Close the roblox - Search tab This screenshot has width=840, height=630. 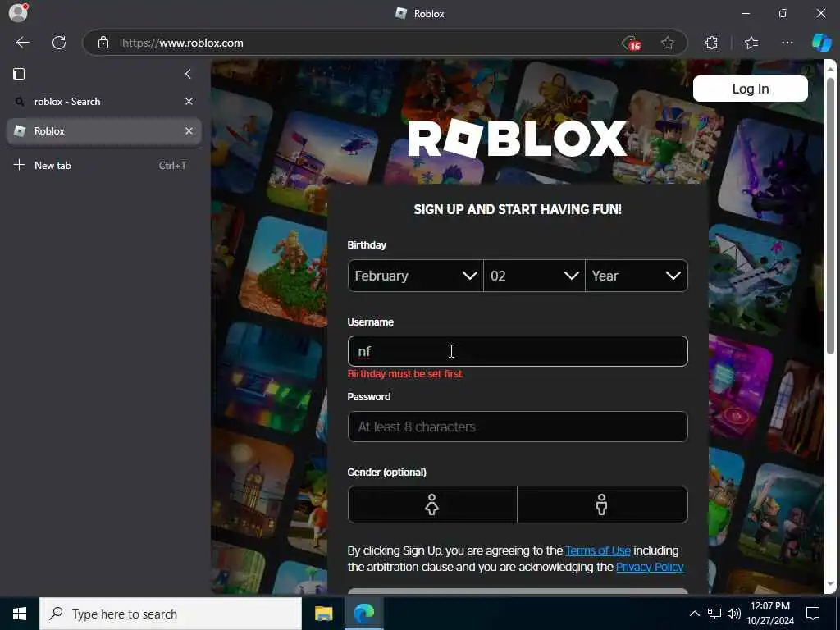tap(189, 101)
